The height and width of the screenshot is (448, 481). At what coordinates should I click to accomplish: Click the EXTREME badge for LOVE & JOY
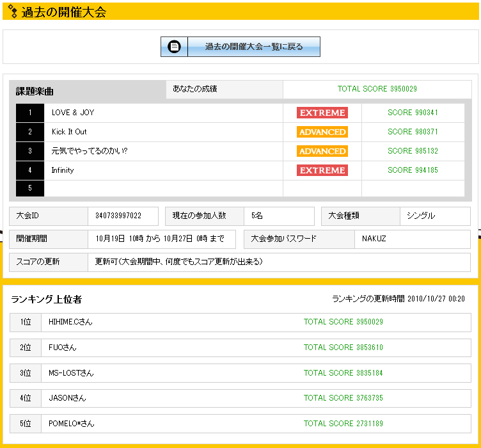(322, 113)
